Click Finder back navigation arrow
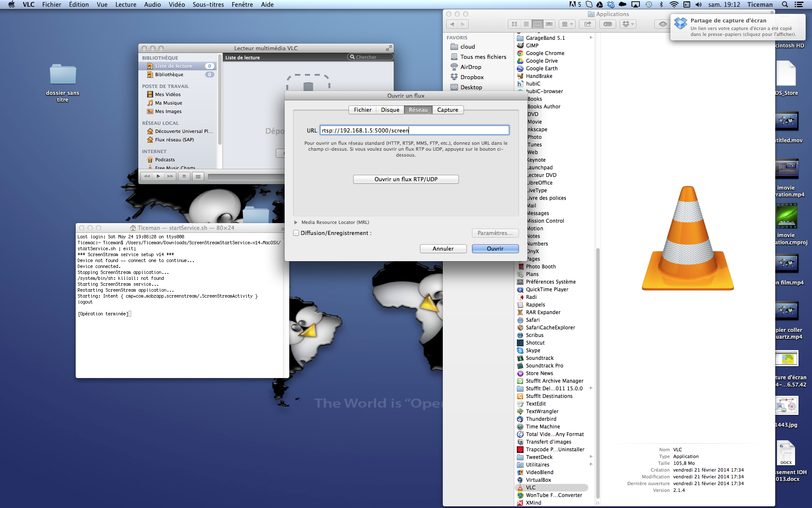Screen dimensions: 812x508 click(452, 24)
